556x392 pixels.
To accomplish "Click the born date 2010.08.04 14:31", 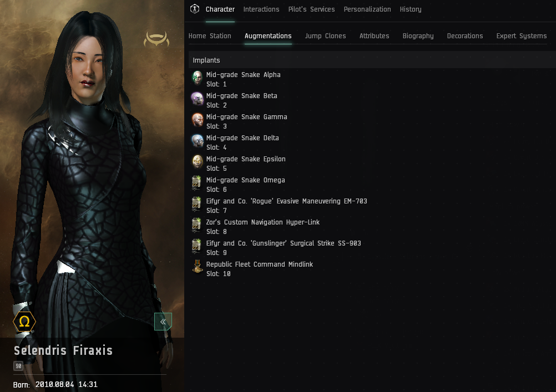I will point(66,385).
